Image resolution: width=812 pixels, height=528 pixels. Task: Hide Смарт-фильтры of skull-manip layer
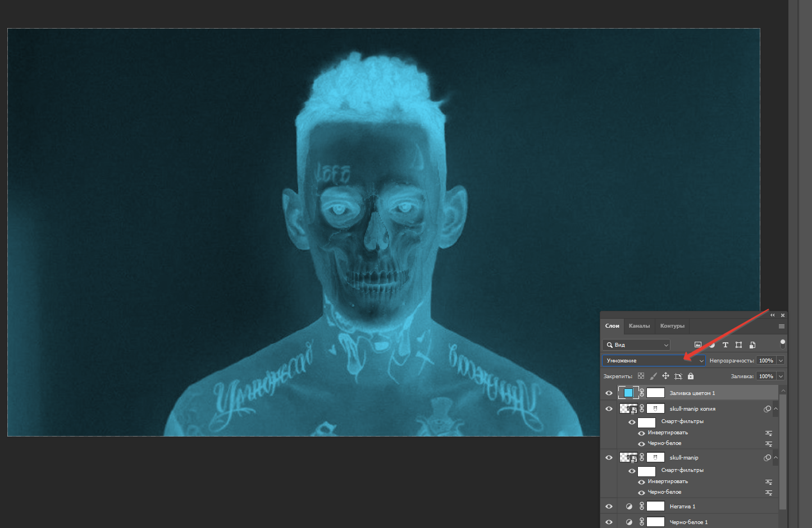[632, 471]
